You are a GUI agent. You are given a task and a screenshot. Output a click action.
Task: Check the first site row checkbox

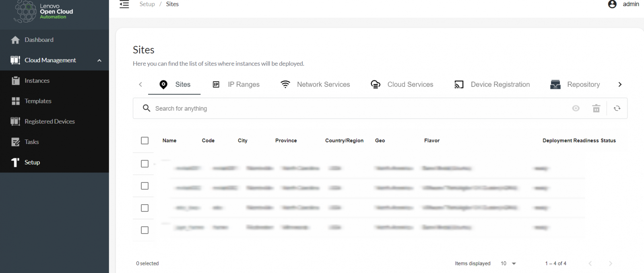145,164
